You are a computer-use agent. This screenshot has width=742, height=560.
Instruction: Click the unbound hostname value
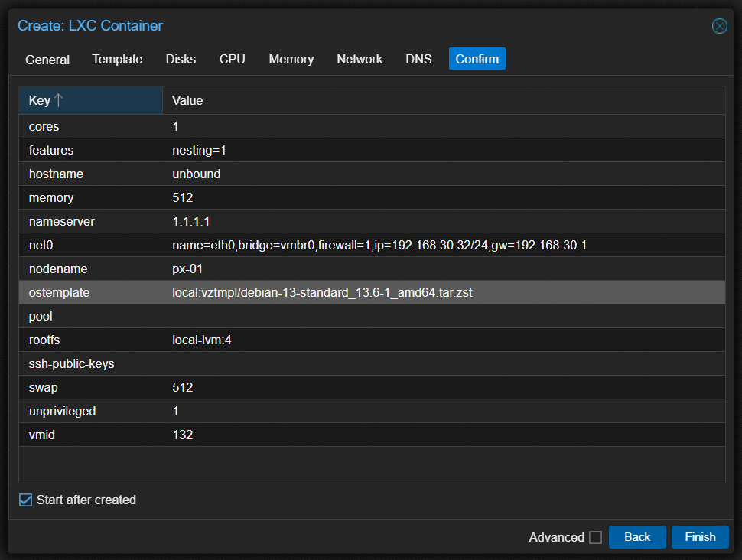pos(196,174)
